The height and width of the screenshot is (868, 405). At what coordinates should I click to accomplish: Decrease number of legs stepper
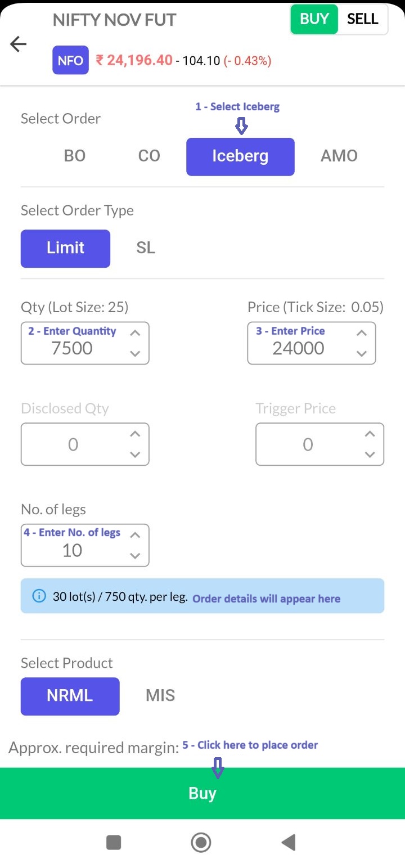click(135, 555)
